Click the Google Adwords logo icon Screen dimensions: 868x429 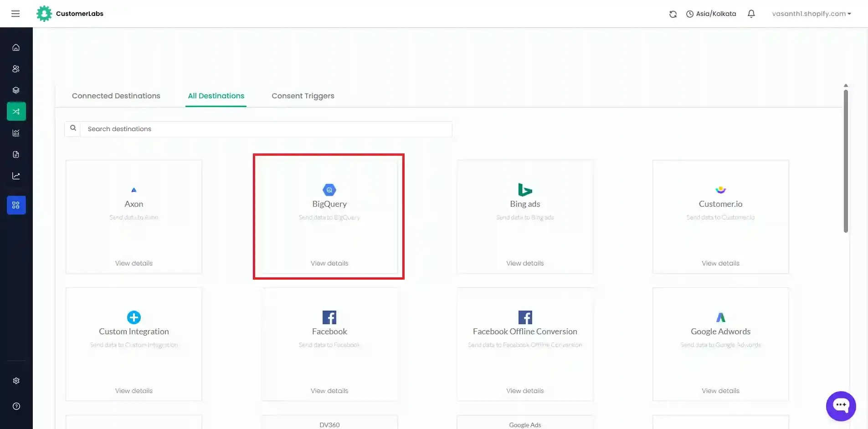[721, 317]
